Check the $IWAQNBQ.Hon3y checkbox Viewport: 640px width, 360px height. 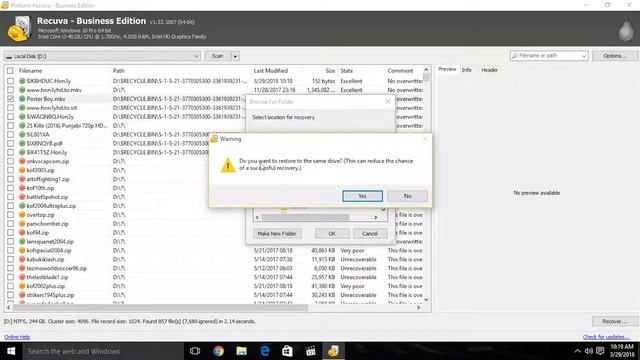click(10, 117)
